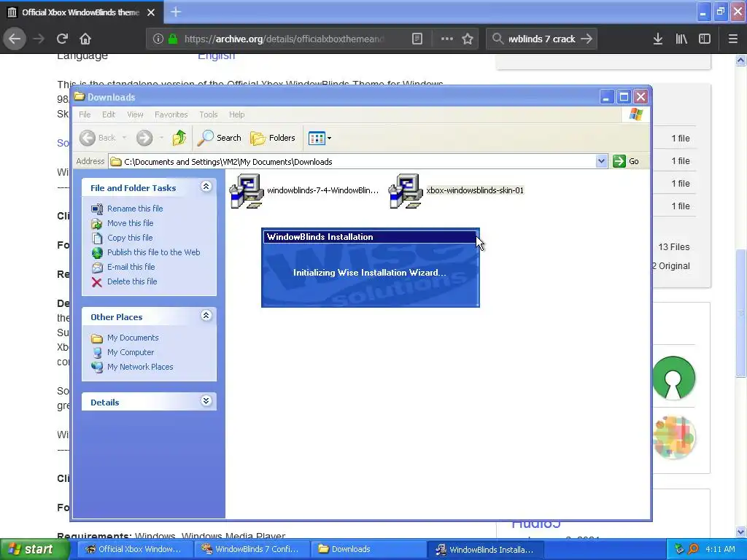
Task: Open Firefox hamburger menu
Action: coord(733,39)
